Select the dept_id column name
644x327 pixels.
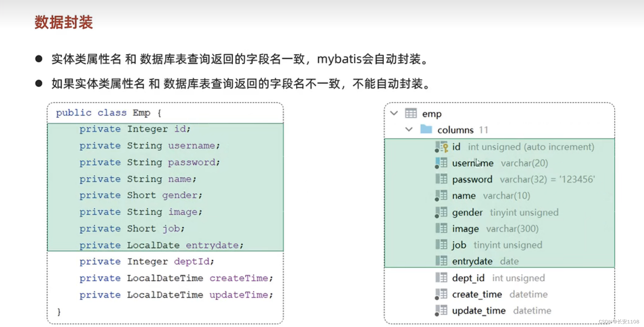(x=468, y=278)
